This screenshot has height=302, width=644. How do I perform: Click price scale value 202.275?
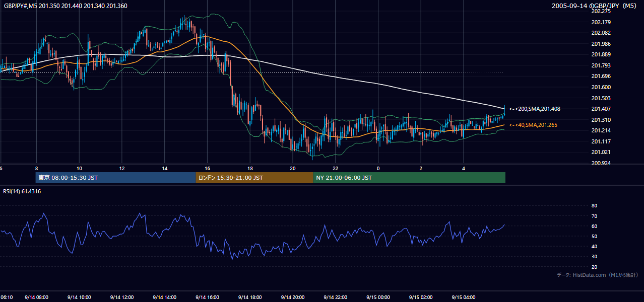point(601,11)
